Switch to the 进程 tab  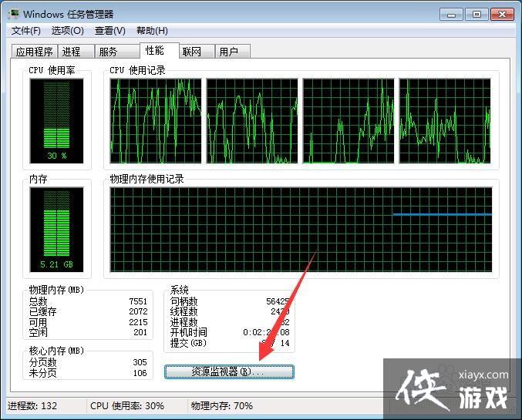click(x=76, y=52)
